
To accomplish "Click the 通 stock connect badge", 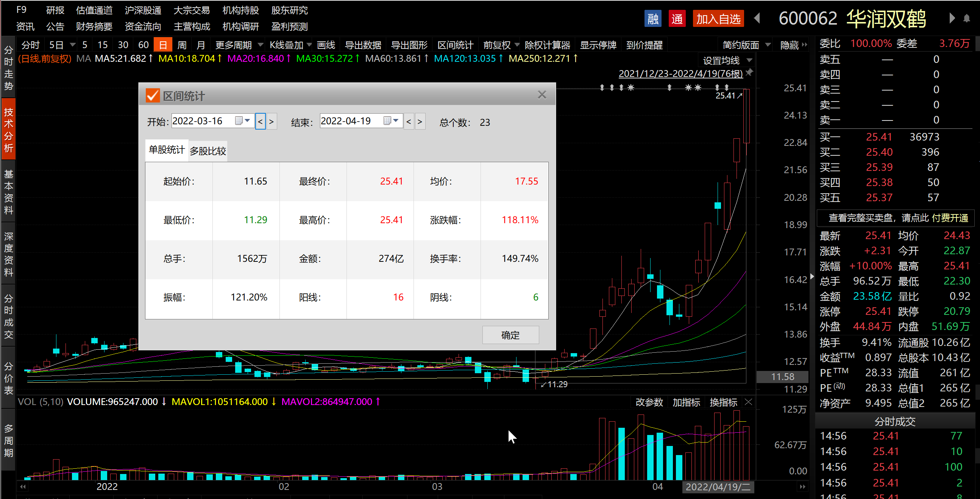I will [x=677, y=19].
